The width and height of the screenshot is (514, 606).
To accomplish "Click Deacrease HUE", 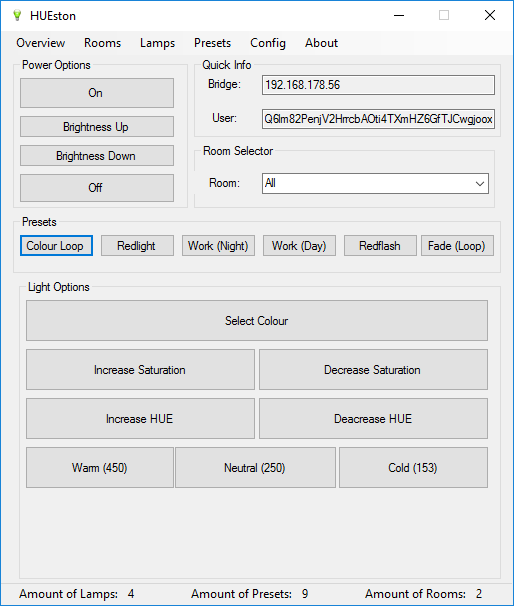I will [373, 419].
